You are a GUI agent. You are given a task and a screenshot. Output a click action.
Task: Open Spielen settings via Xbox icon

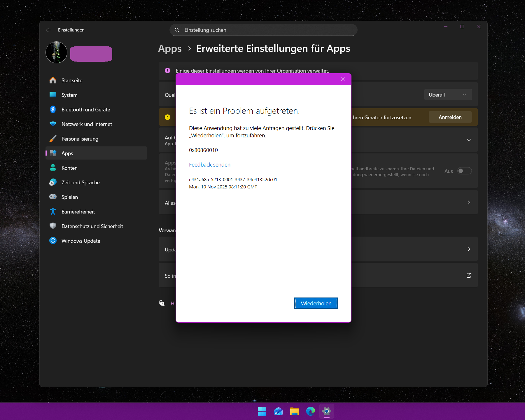(x=53, y=197)
